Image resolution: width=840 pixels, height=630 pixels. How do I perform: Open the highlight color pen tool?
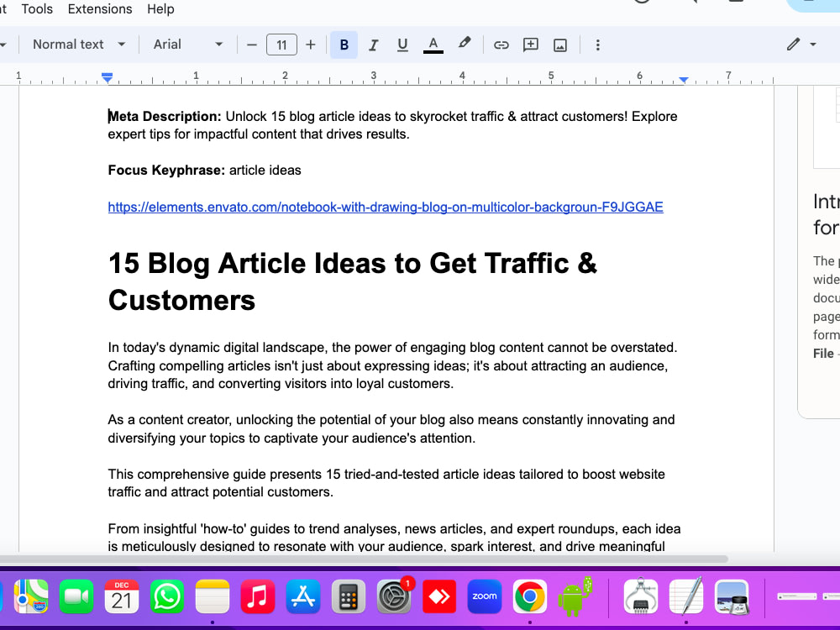464,44
